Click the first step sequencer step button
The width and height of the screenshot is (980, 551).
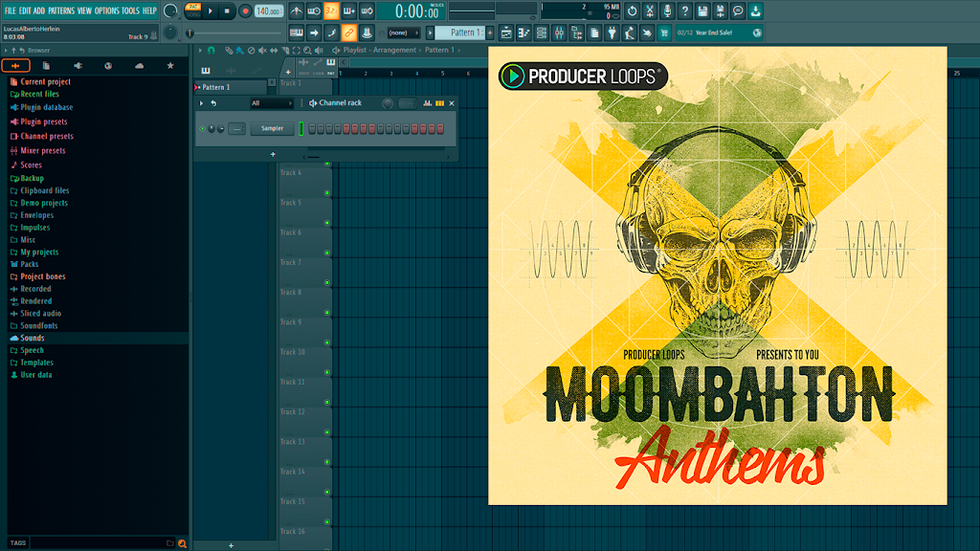click(x=312, y=129)
